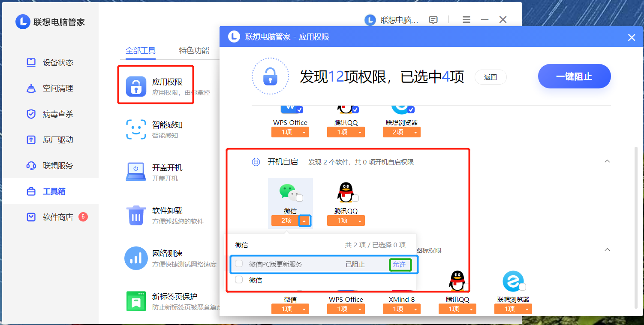Open the 新标签页保护 green bookmark icon
644x325 pixels.
(136, 301)
